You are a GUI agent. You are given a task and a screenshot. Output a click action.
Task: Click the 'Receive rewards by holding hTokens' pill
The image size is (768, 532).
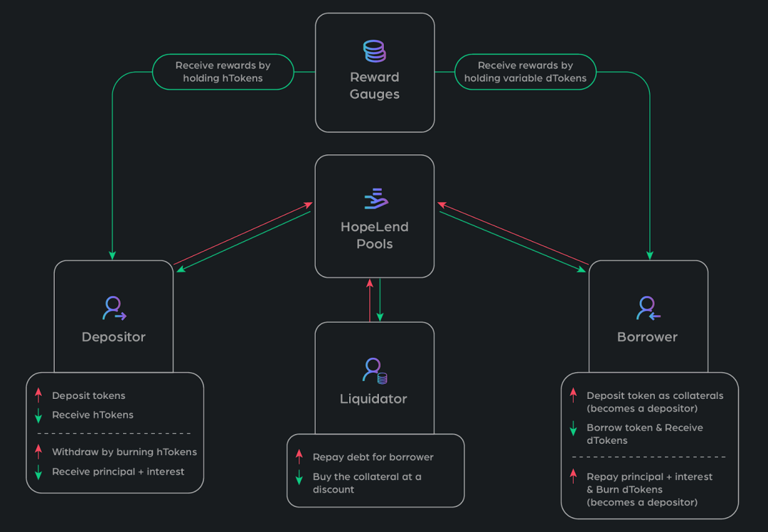(223, 72)
